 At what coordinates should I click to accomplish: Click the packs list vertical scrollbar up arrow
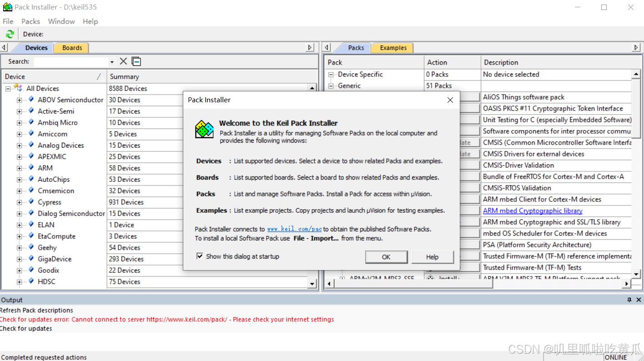click(x=636, y=74)
